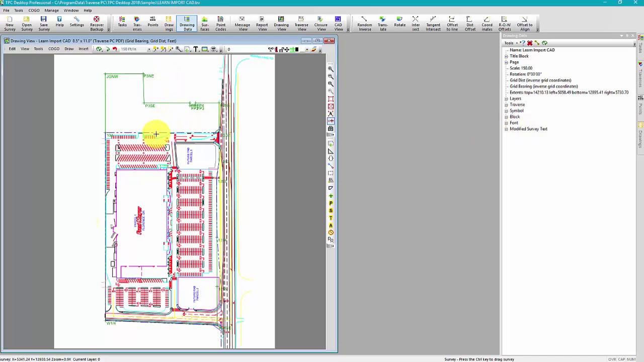Select the Translate tool
This screenshot has height=362, width=644.
(x=383, y=24)
